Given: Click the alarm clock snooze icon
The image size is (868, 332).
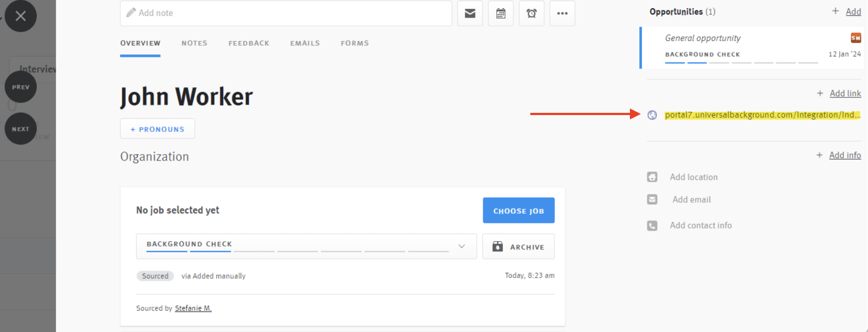Looking at the screenshot, I should click(531, 14).
